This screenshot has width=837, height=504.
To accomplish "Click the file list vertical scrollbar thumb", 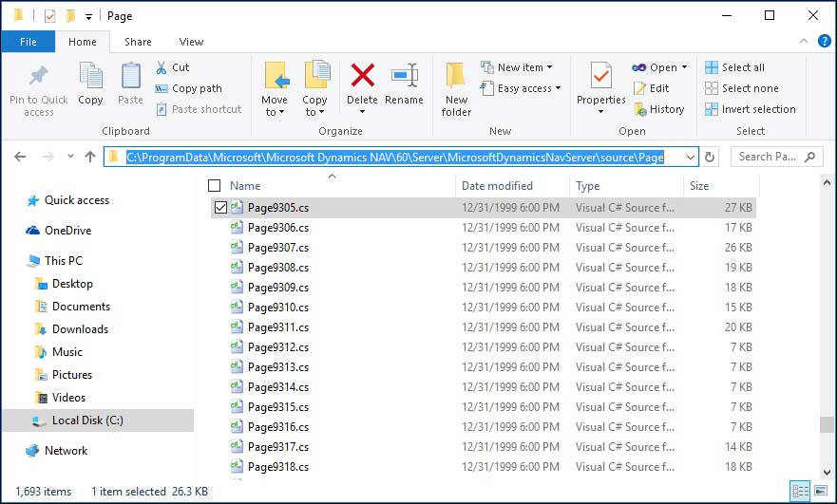I will (x=827, y=424).
